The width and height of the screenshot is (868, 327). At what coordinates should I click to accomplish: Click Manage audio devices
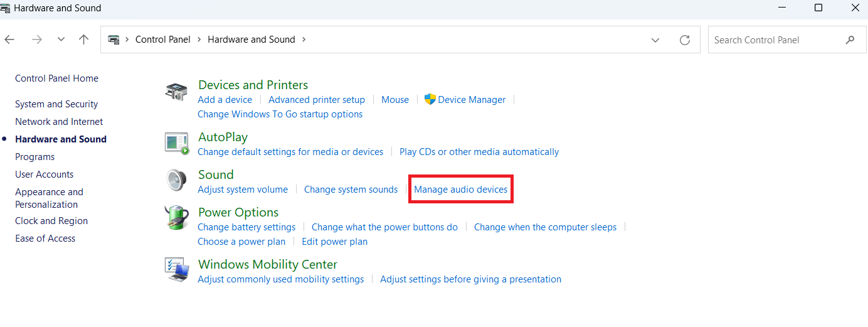click(461, 190)
